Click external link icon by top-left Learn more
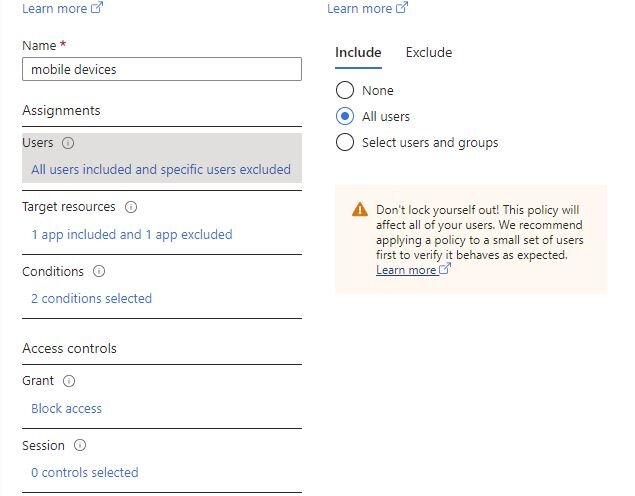The height and width of the screenshot is (496, 635). 97,8
